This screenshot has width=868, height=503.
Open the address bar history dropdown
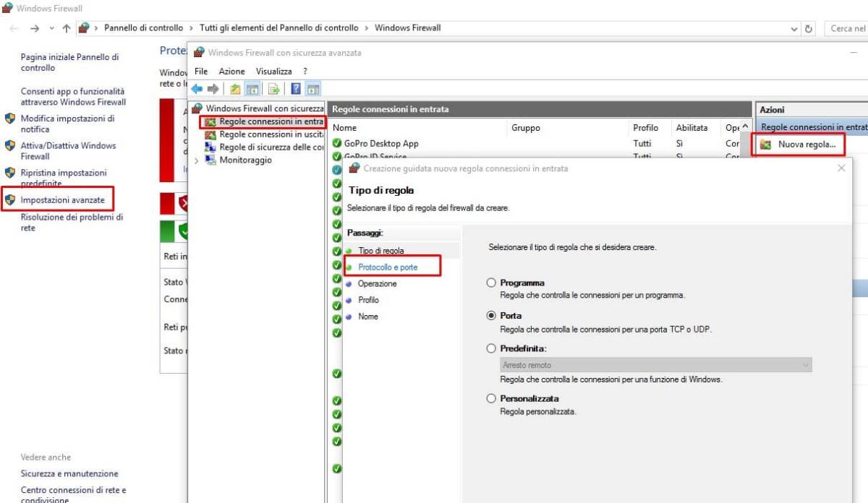pos(793,27)
